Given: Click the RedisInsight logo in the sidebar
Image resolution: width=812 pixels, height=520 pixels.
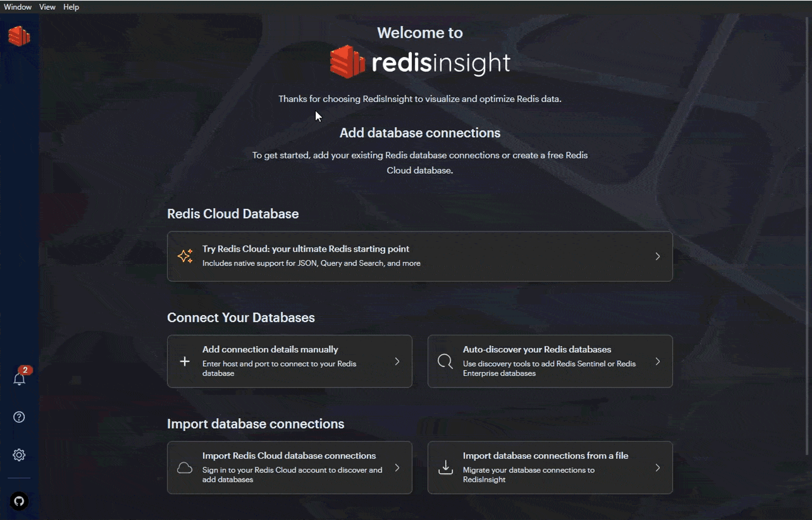Looking at the screenshot, I should pos(19,36).
